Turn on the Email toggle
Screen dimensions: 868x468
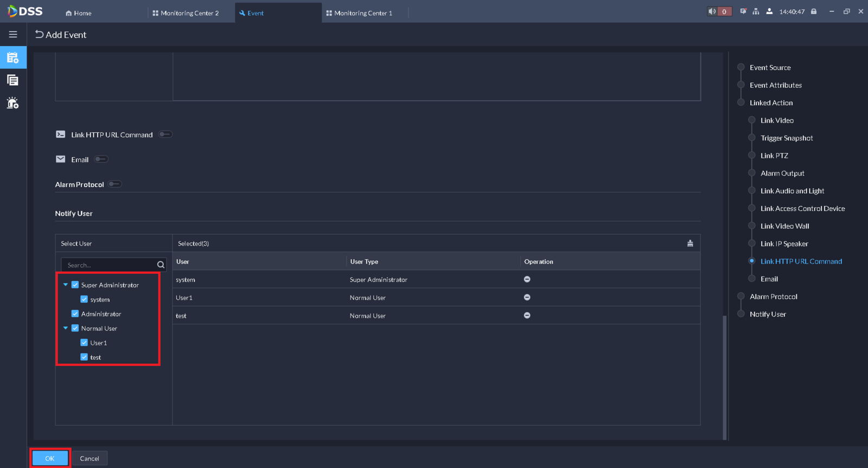(101, 159)
